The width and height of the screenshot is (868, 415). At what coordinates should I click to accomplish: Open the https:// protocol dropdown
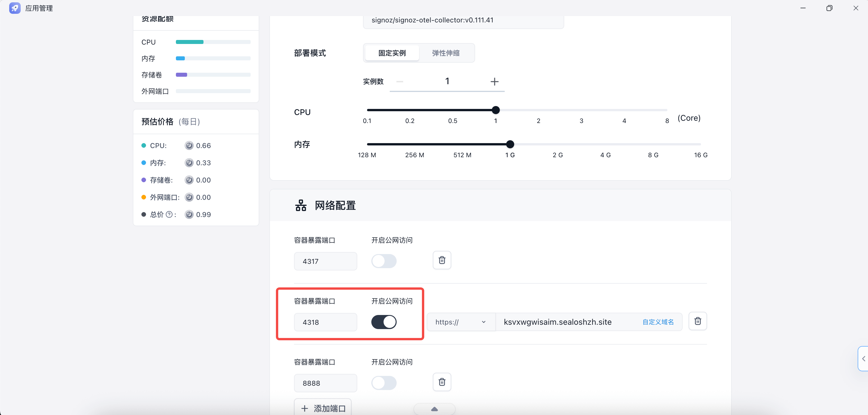460,322
